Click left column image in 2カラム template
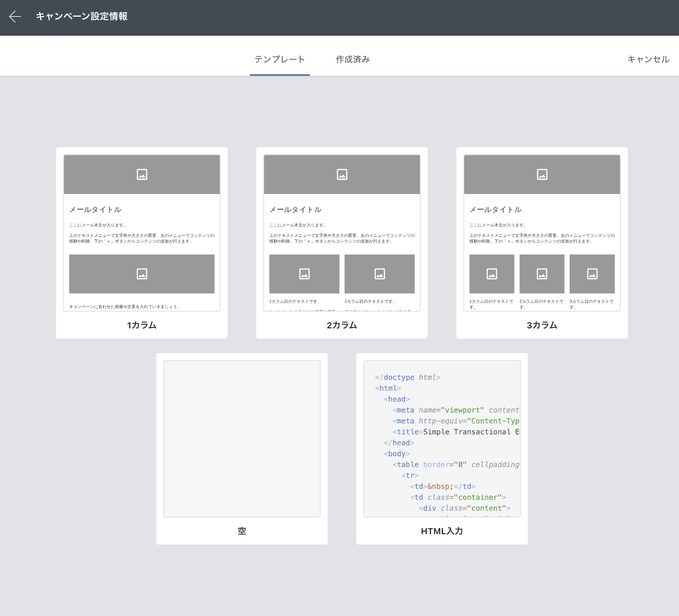 click(304, 274)
